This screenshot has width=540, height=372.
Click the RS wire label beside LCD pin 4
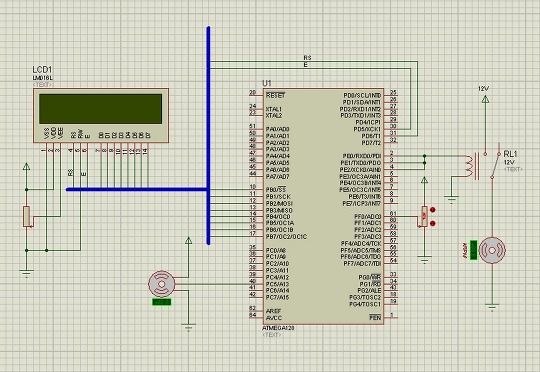pyautogui.click(x=70, y=173)
